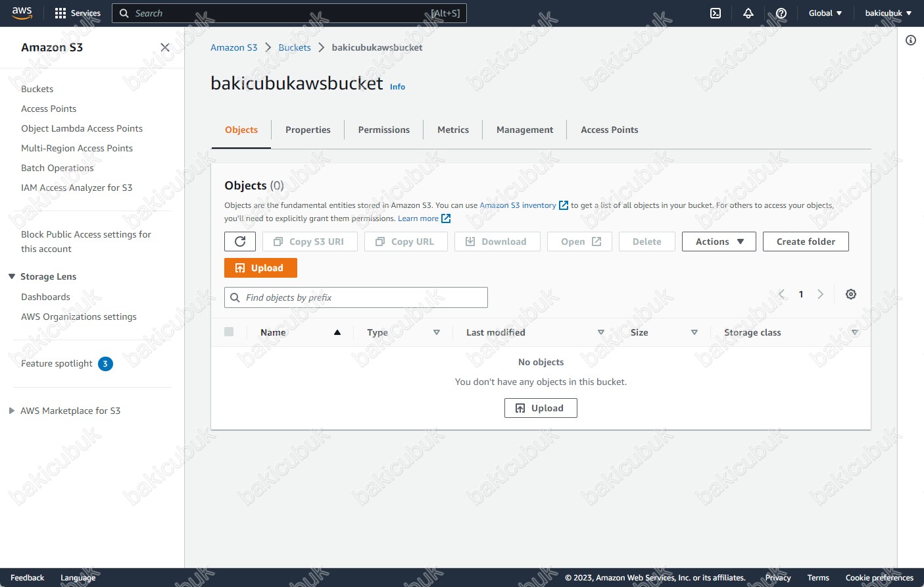Open table preferences gear icon
Image resolution: width=924 pixels, height=587 pixels.
pos(851,294)
